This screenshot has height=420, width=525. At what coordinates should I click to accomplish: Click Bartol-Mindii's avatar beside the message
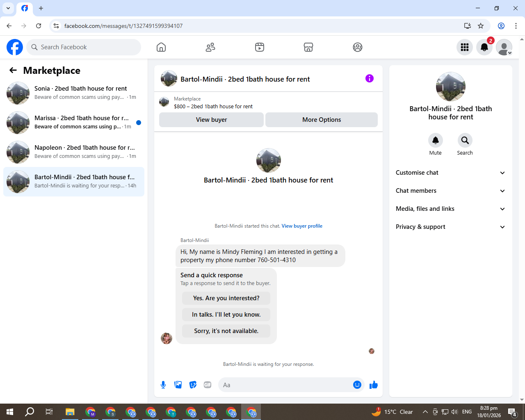tap(167, 338)
